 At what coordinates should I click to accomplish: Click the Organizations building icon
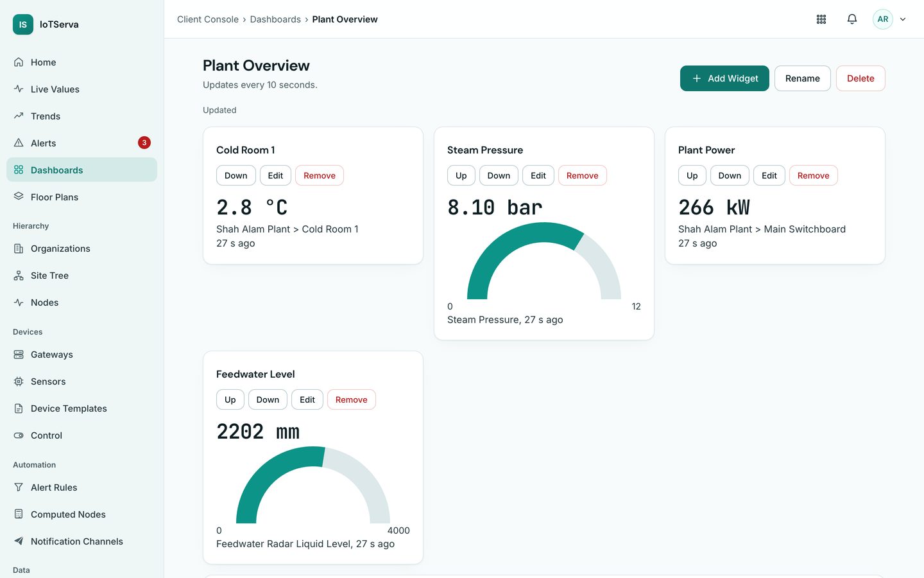(x=19, y=249)
